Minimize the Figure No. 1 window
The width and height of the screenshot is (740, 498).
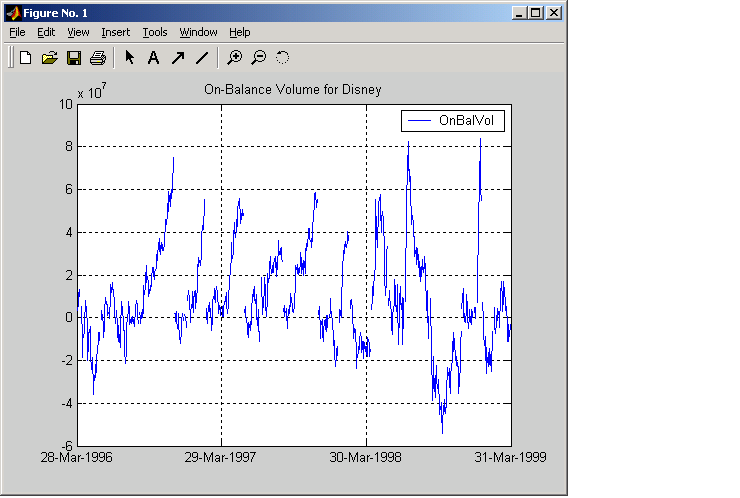(519, 13)
